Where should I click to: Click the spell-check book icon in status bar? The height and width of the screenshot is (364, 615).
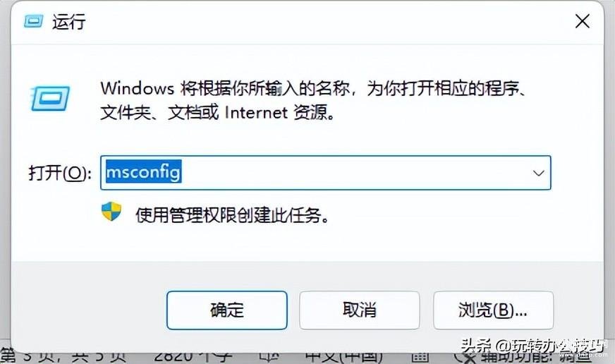click(270, 356)
